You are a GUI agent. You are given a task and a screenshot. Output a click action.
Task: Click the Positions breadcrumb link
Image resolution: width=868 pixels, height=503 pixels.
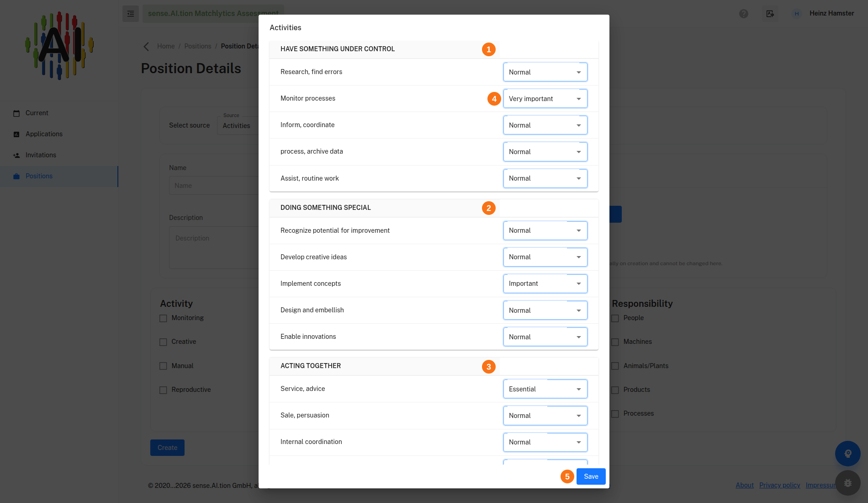point(198,46)
